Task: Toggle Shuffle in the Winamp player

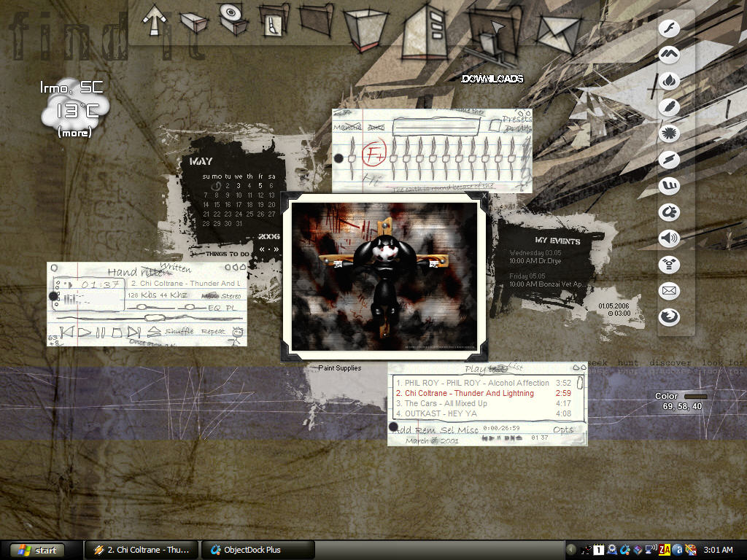Action: [179, 331]
